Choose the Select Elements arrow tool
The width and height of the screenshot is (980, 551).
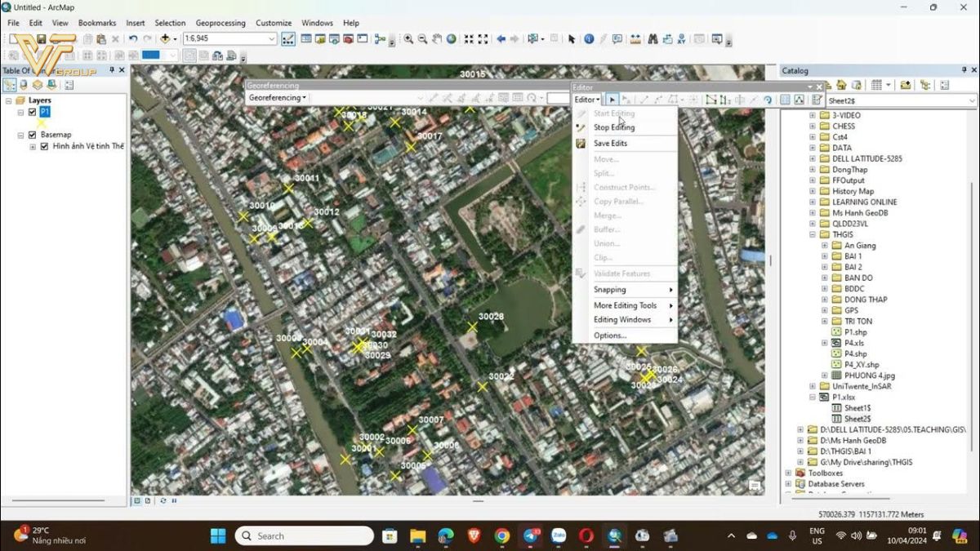572,38
